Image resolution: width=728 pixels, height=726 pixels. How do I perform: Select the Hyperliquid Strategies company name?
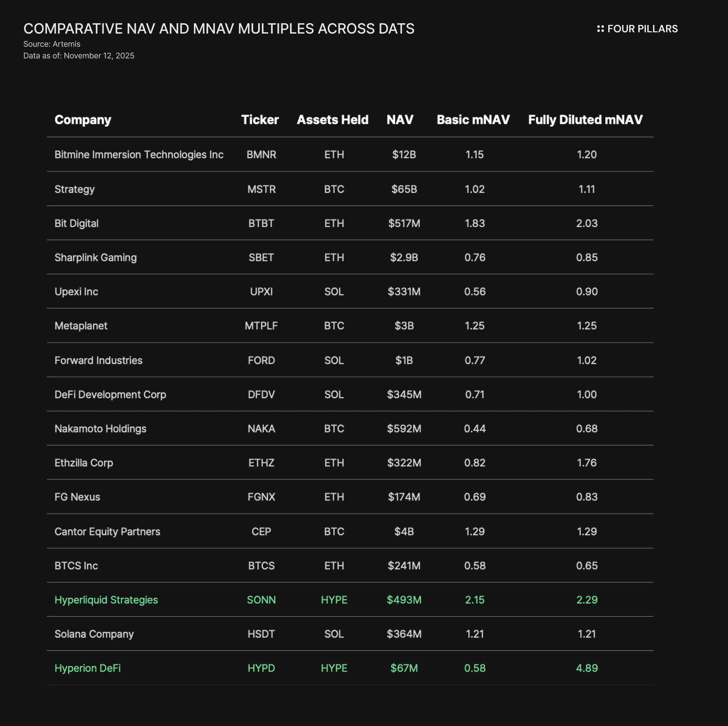click(x=106, y=600)
